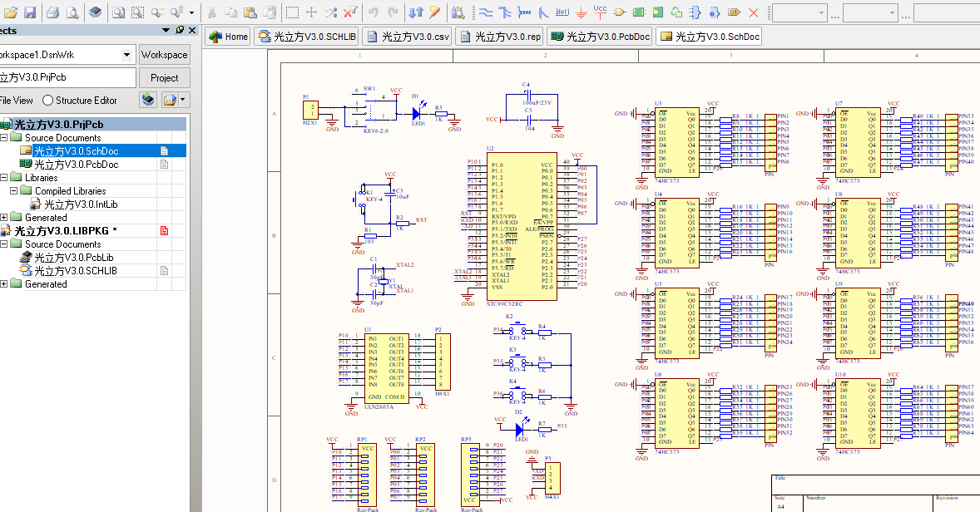Switch to the 光立方V3.0.SchDoc tab
Screen dimensions: 980x512
709,37
